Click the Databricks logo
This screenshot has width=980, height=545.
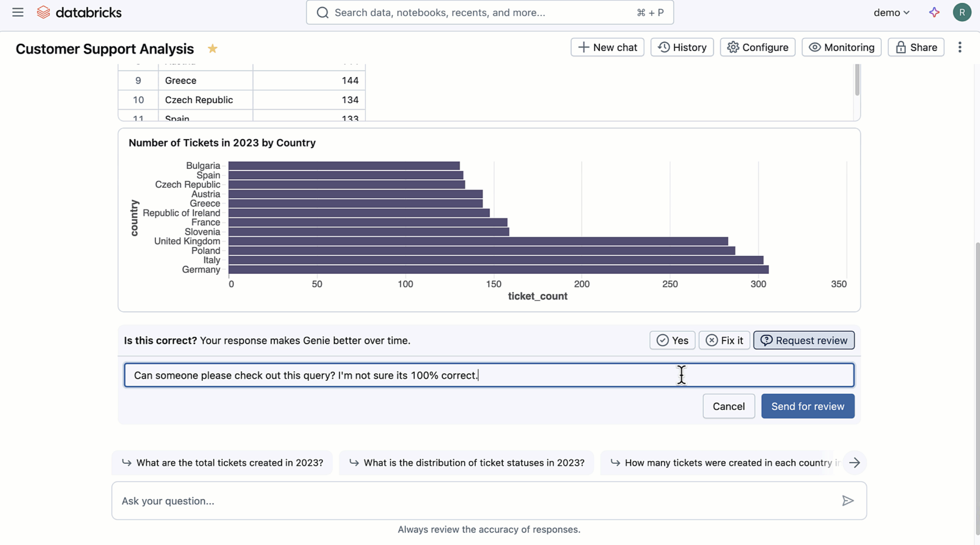pyautogui.click(x=79, y=13)
